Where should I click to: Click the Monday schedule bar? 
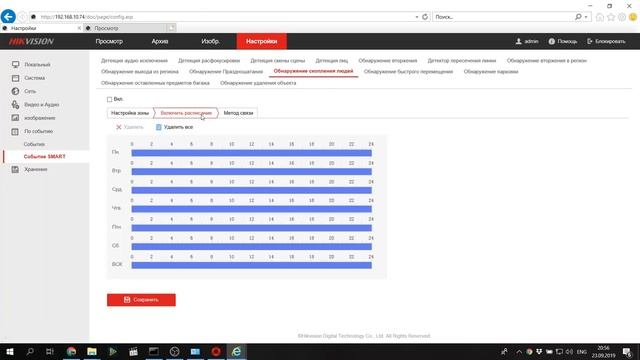[x=251, y=153]
